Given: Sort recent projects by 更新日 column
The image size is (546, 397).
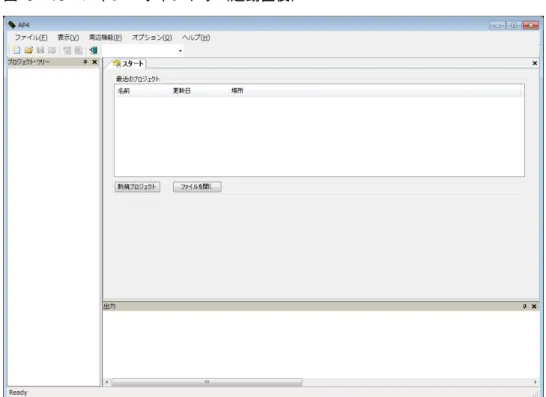Looking at the screenshot, I should click(x=200, y=91).
